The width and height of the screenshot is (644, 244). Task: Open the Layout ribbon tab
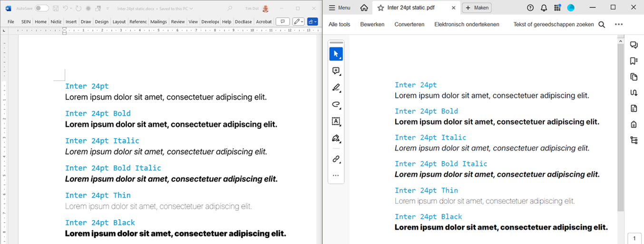click(x=119, y=21)
